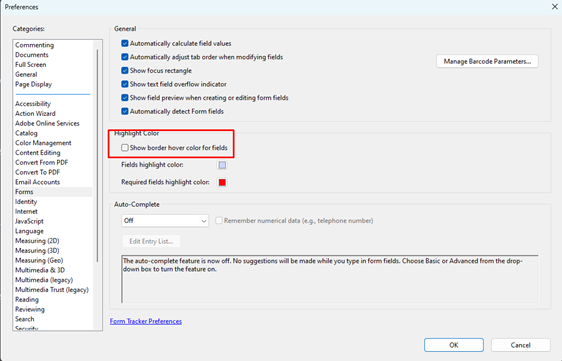Select the JavaScript category

(29, 221)
